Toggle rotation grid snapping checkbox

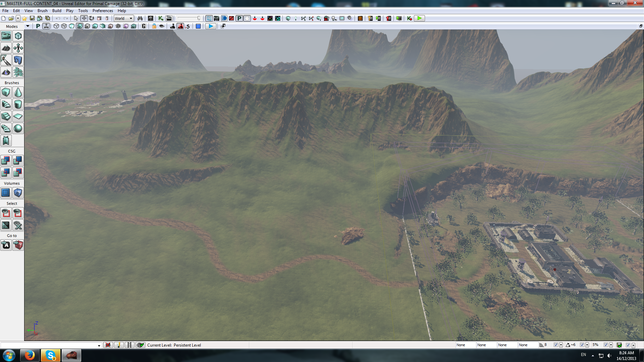click(582, 345)
